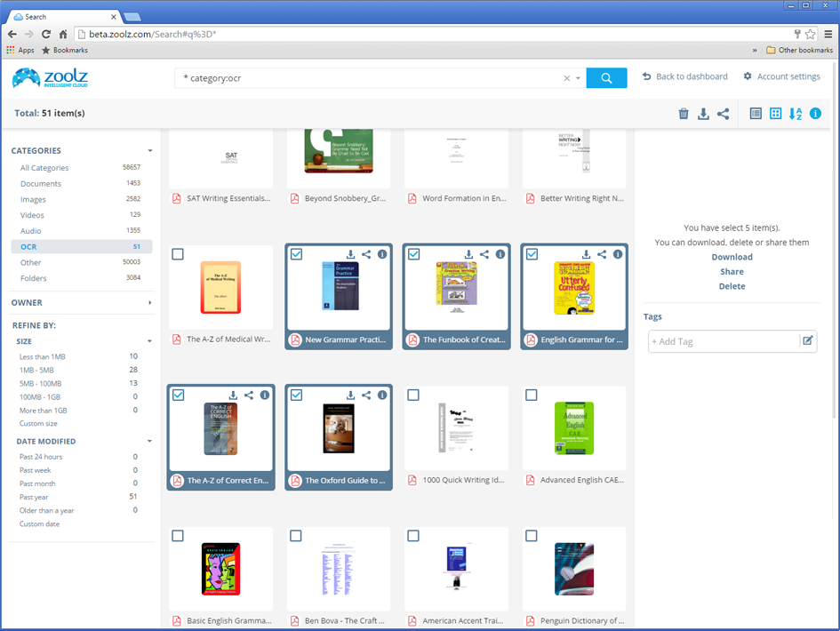
Task: Clear the search query with the X icon
Action: pyautogui.click(x=567, y=78)
